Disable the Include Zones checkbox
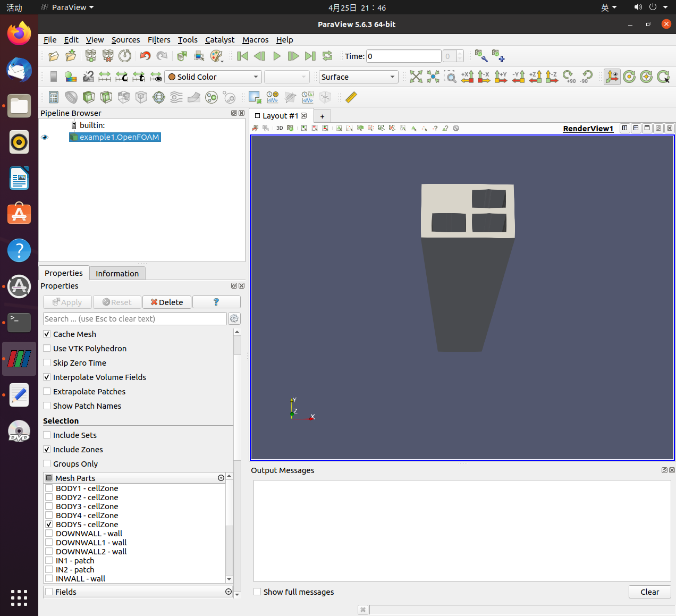The width and height of the screenshot is (676, 616). click(x=47, y=450)
